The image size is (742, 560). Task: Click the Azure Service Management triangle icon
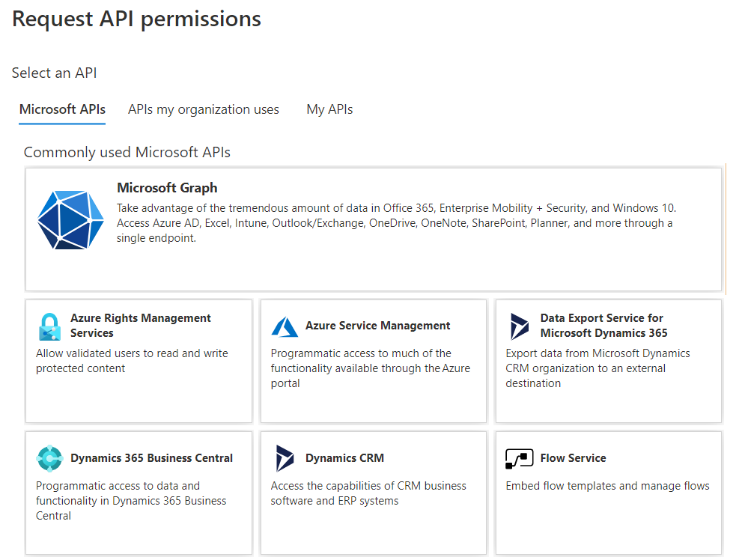[285, 326]
